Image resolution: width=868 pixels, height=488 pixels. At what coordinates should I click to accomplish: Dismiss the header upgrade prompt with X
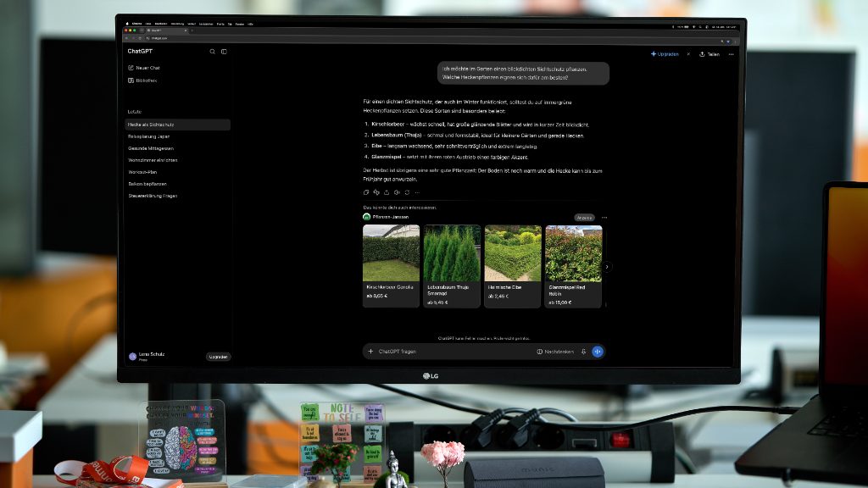click(688, 54)
